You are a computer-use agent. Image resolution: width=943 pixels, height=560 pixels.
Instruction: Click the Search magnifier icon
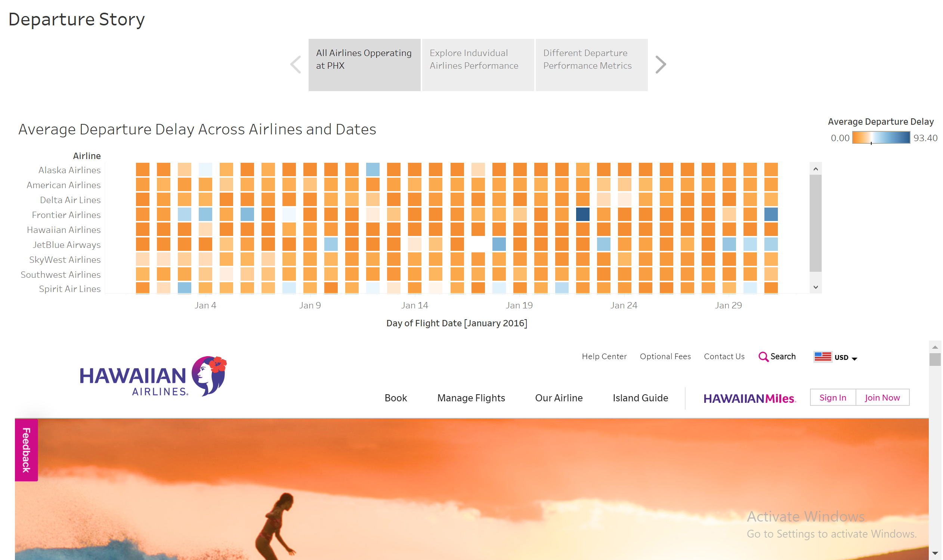[764, 357]
